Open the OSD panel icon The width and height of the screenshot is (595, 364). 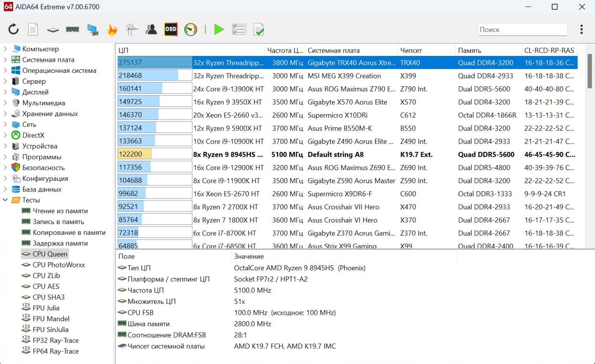click(171, 29)
